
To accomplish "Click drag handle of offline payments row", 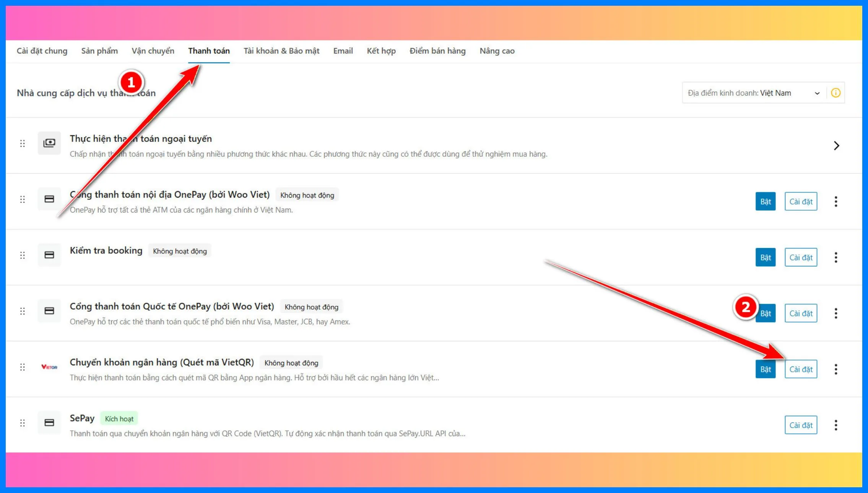I will (23, 143).
